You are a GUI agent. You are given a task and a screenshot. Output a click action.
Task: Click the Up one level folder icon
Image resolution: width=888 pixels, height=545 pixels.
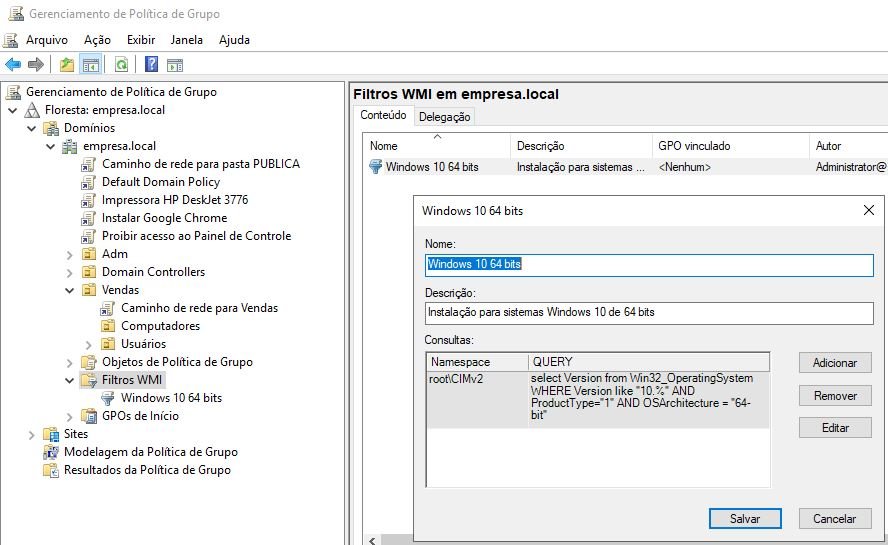pyautogui.click(x=67, y=65)
